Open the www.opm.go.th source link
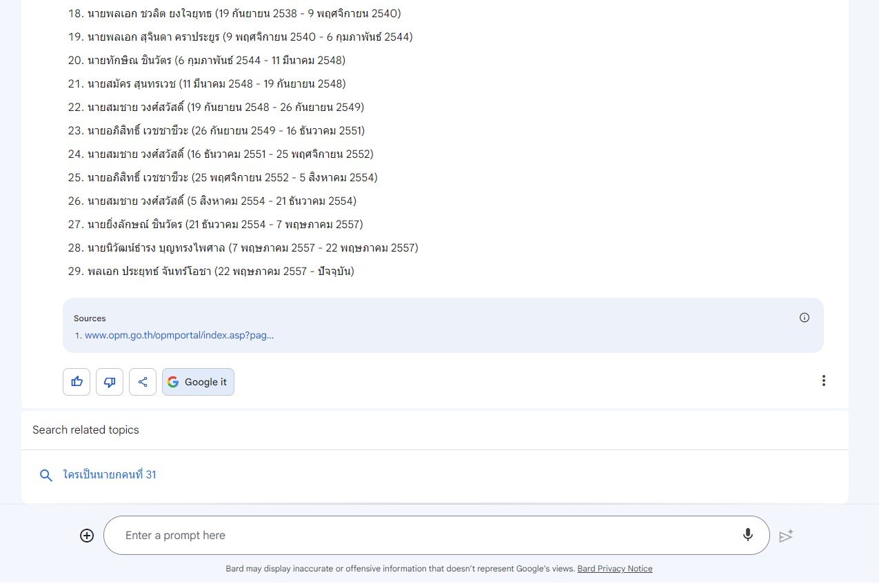Screen dimensions: 879x588 (x=179, y=336)
